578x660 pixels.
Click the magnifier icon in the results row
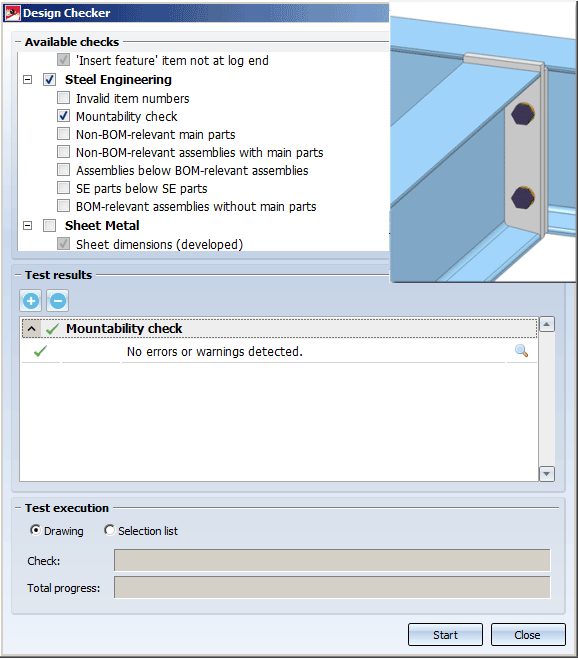[522, 351]
